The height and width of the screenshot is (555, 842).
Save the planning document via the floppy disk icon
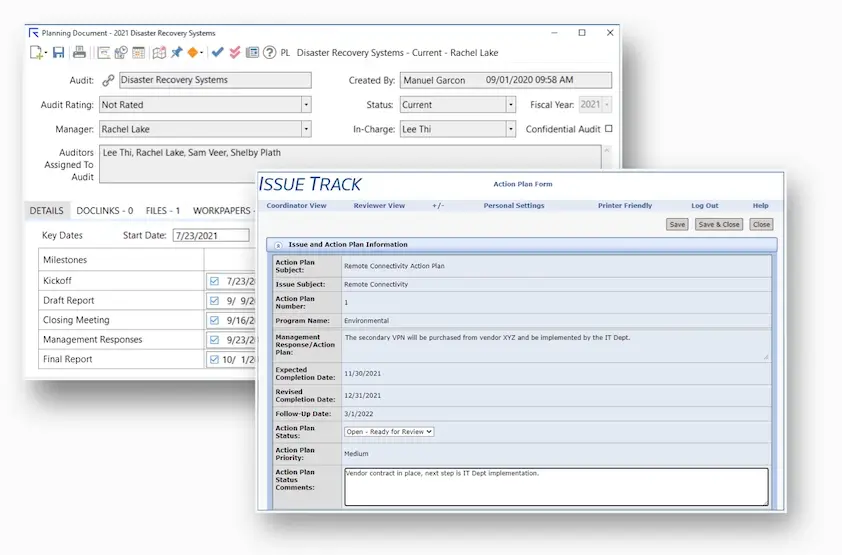click(x=59, y=53)
